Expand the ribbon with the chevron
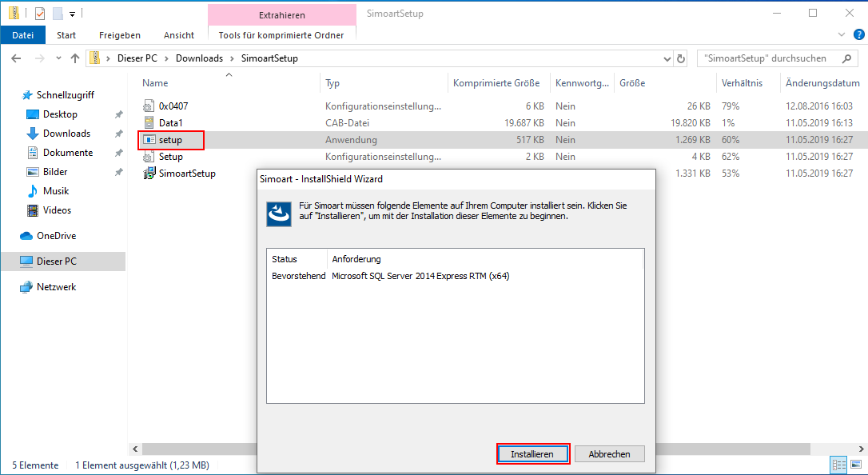Screen dimensions: 868x475 pyautogui.click(x=841, y=35)
